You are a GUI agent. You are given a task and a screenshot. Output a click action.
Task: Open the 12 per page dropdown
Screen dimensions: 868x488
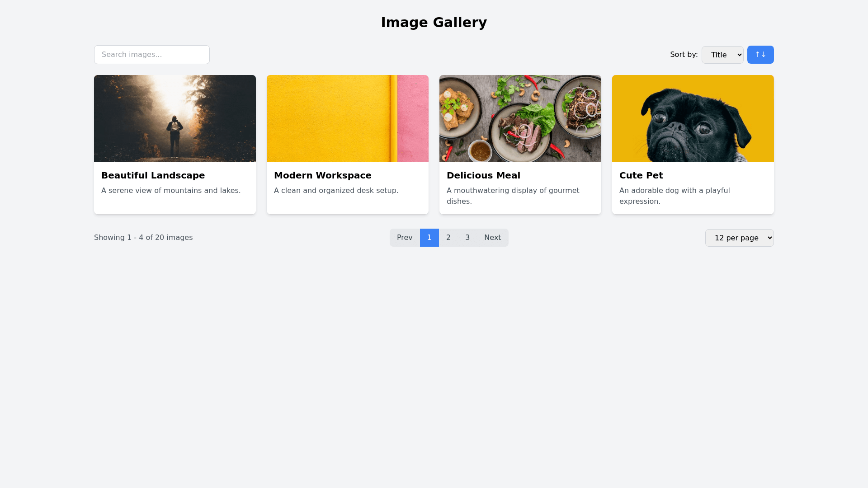click(x=739, y=238)
